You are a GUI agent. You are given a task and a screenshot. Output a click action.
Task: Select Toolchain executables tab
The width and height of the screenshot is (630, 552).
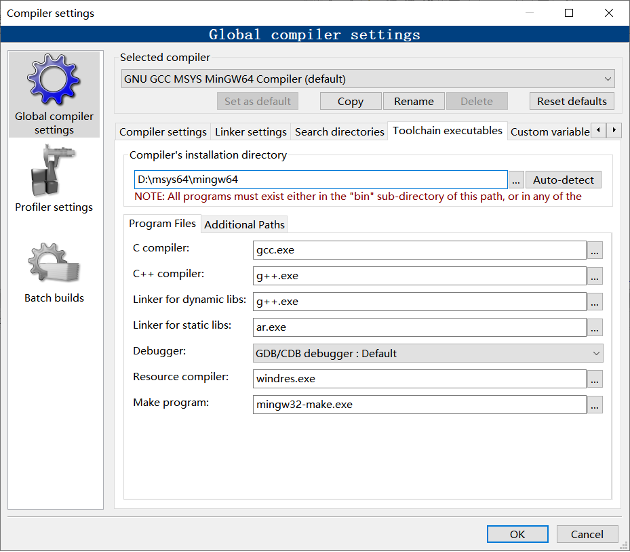[448, 131]
